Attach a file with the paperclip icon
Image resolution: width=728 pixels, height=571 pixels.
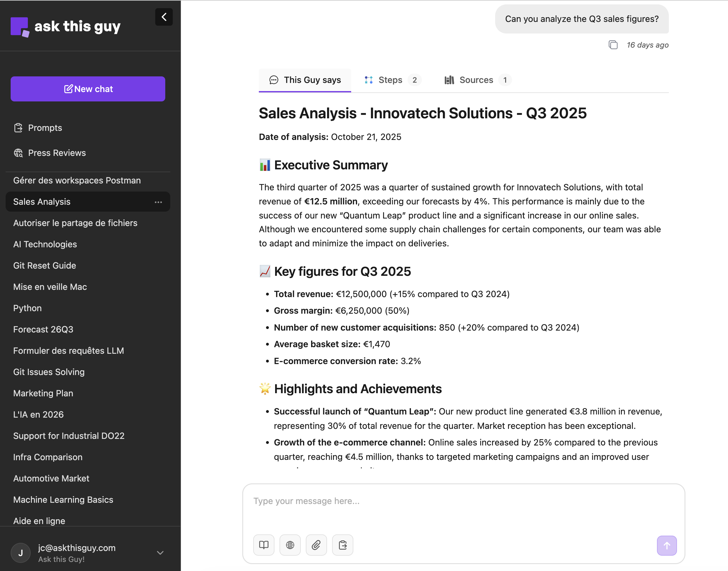316,545
